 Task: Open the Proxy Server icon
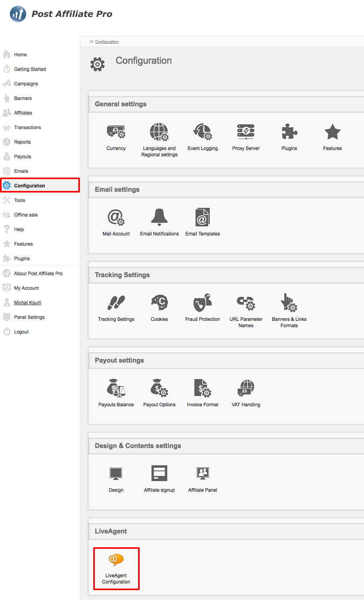(x=246, y=132)
